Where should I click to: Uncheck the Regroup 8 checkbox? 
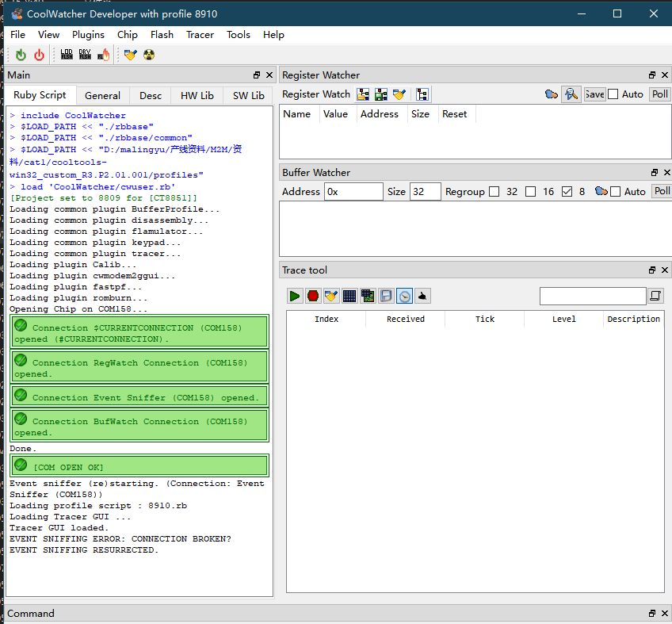click(567, 192)
